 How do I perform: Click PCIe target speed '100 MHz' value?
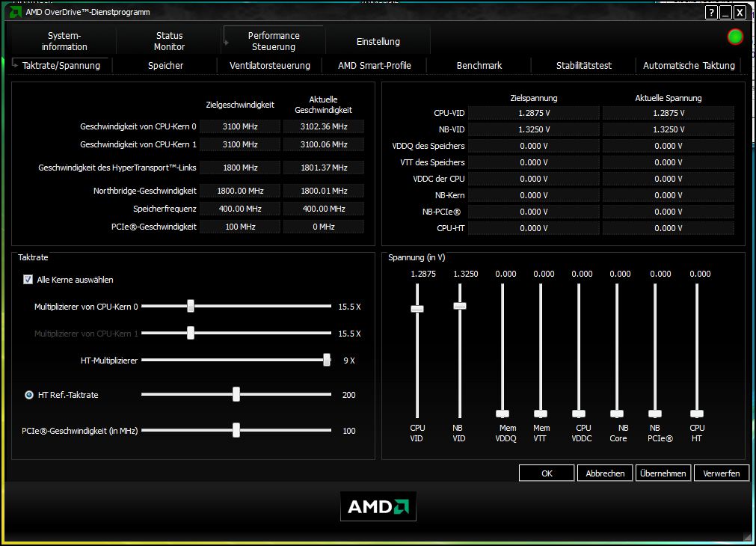[240, 227]
